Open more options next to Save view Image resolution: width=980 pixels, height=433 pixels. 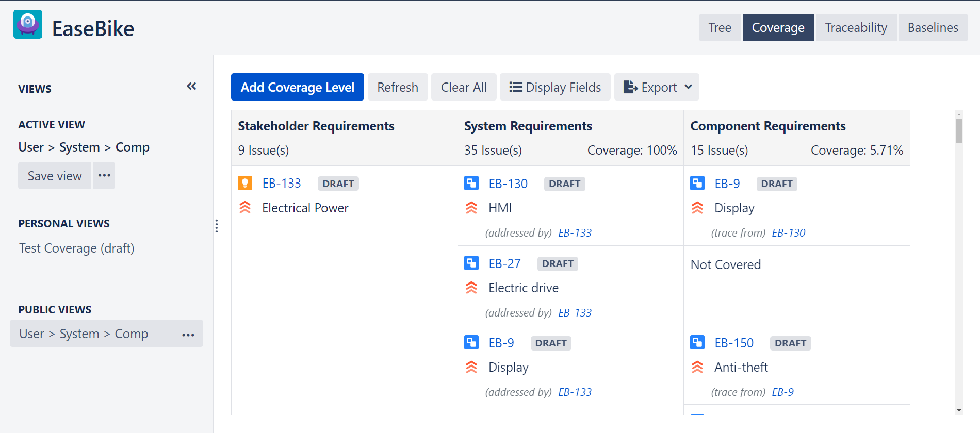point(104,175)
